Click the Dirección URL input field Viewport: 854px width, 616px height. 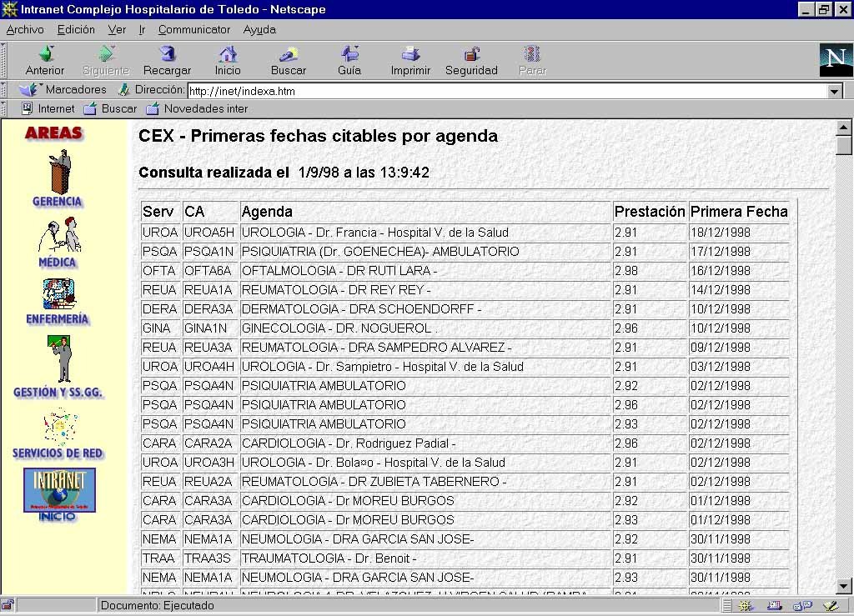pos(500,92)
